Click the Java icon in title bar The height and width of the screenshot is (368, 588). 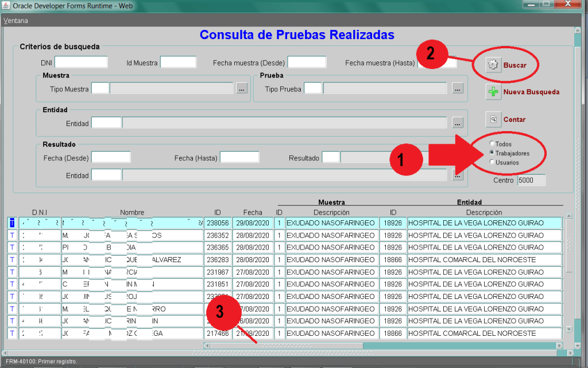[x=6, y=6]
